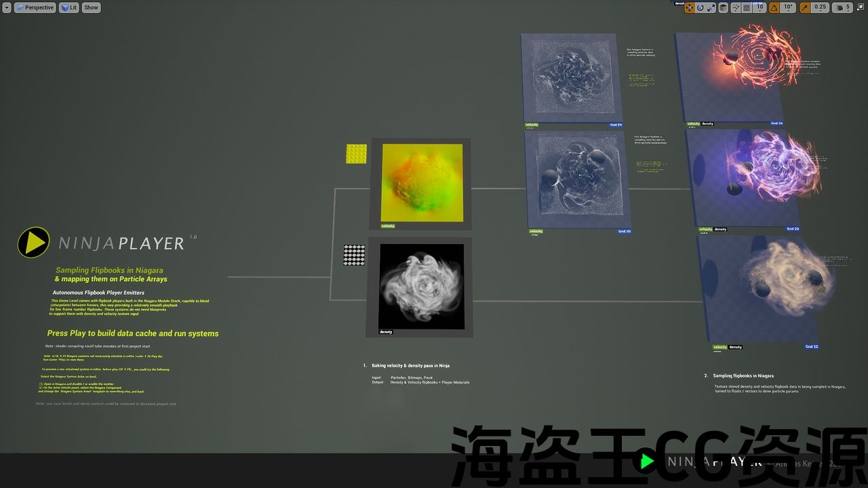Open the Perspective view mode menu
Viewport: 868px width, 488px height.
35,7
